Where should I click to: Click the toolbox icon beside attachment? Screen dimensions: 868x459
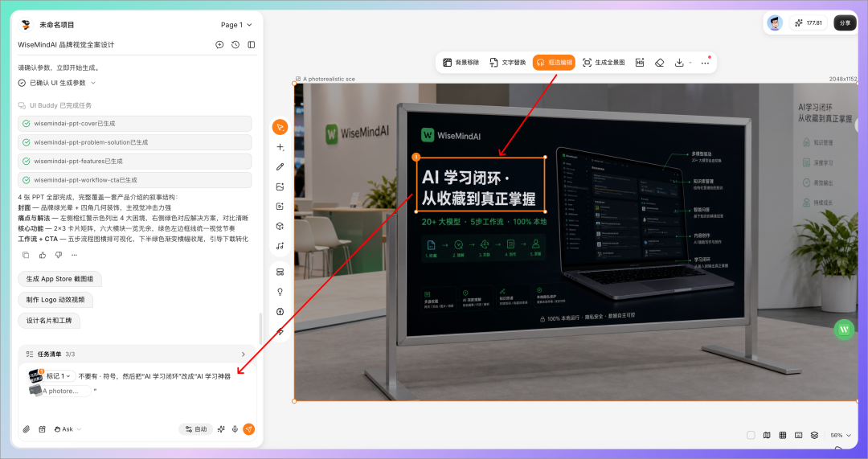(42, 429)
